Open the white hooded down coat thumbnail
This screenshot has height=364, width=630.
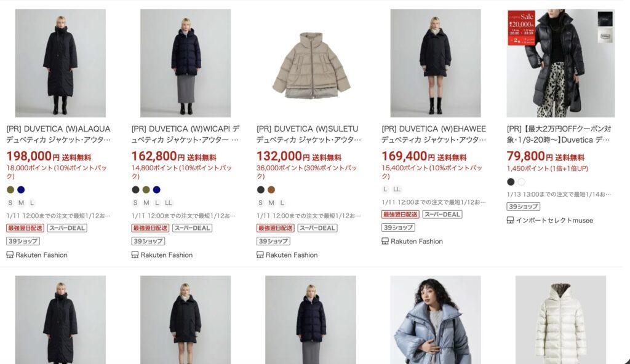pyautogui.click(x=561, y=320)
